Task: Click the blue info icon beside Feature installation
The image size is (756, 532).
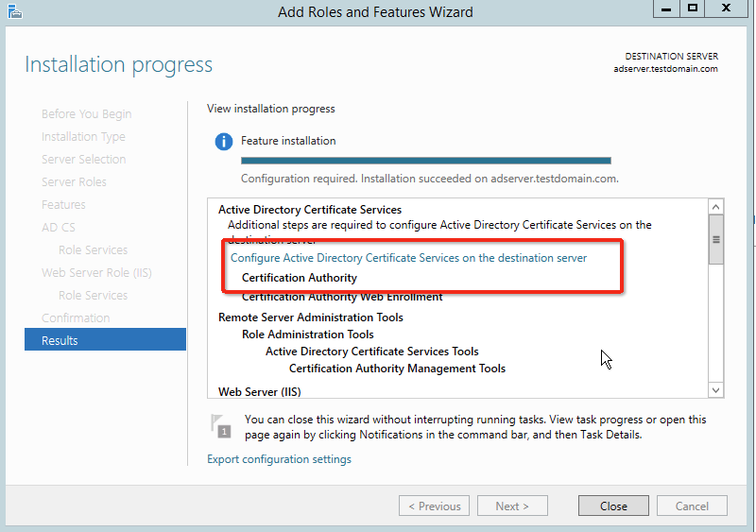Action: coord(223,142)
